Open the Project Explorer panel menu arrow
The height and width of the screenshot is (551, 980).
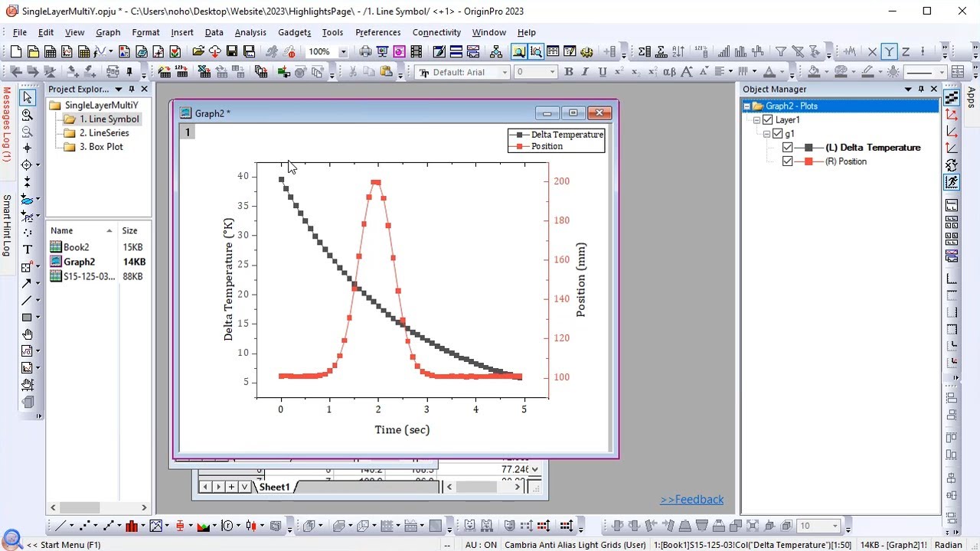coord(119,89)
